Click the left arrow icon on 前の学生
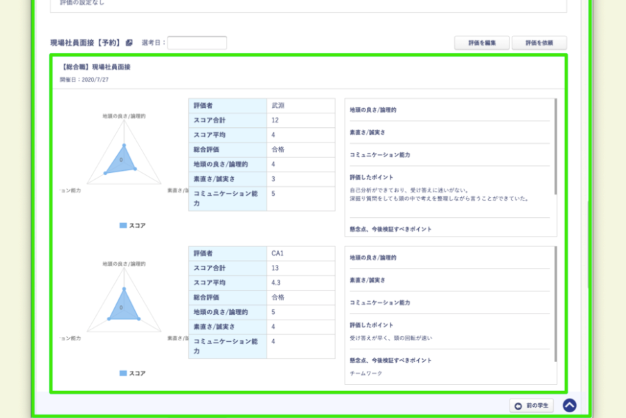Viewport: 626px width, 418px height. [517, 405]
